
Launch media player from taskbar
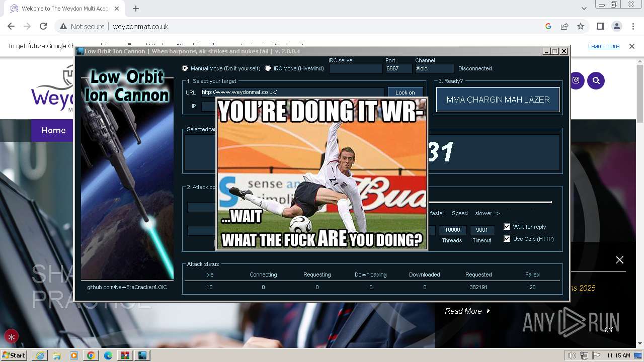pyautogui.click(x=74, y=355)
